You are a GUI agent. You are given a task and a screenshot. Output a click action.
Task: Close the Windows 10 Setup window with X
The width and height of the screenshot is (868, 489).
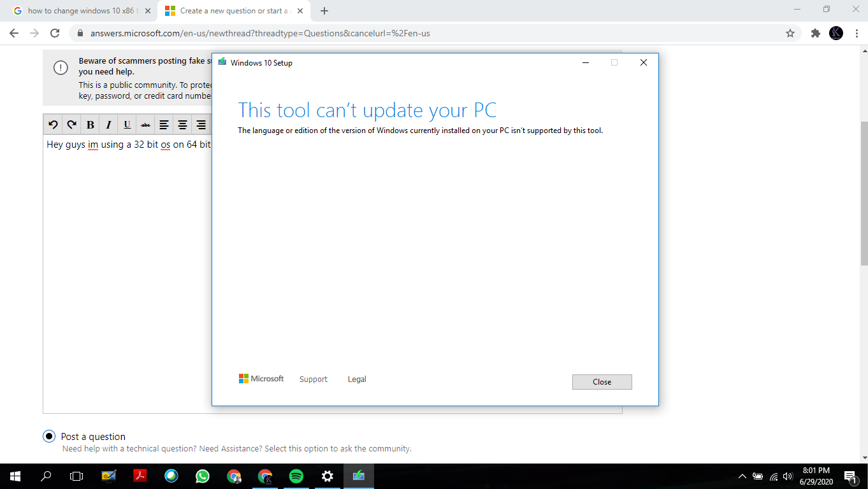click(x=644, y=62)
